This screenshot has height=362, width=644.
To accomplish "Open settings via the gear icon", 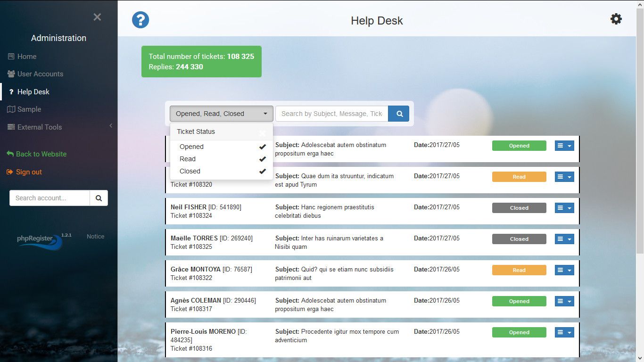I will pyautogui.click(x=616, y=19).
